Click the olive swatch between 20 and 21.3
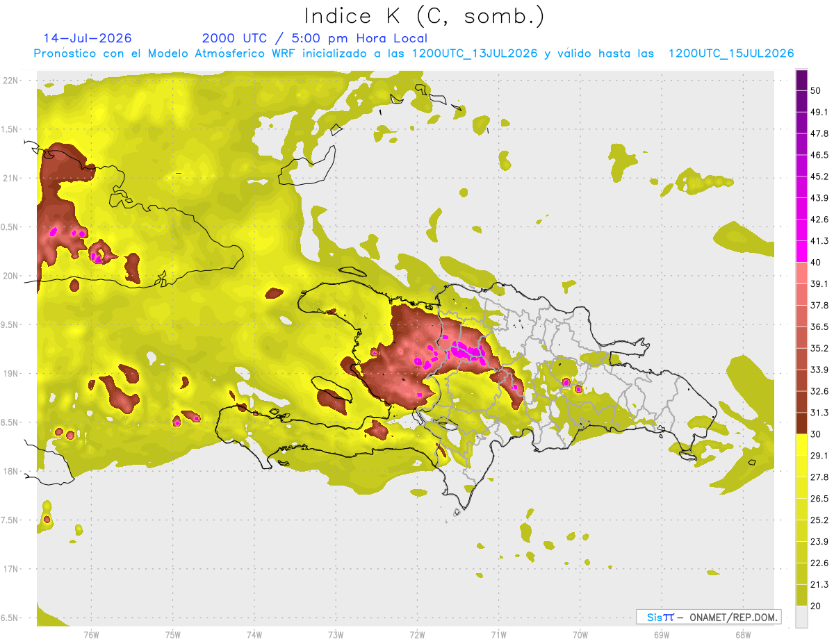The width and height of the screenshot is (834, 644). click(x=802, y=595)
